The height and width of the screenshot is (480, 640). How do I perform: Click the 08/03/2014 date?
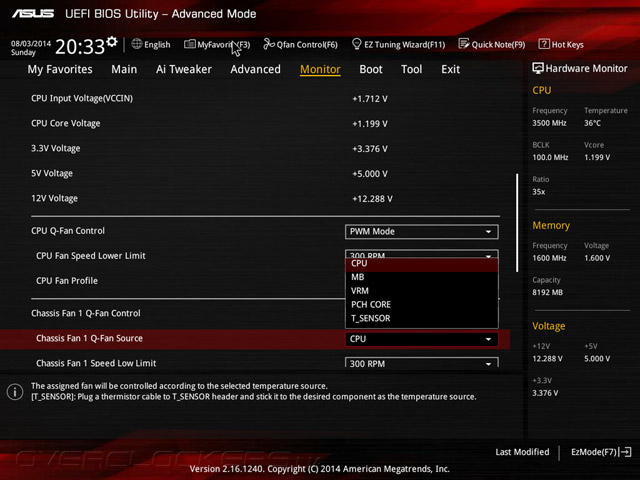point(31,43)
